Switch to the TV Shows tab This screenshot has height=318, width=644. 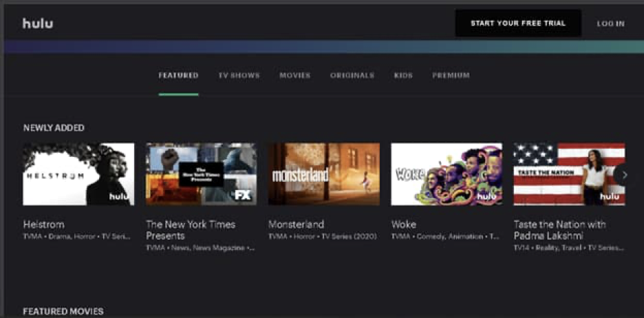pos(239,76)
